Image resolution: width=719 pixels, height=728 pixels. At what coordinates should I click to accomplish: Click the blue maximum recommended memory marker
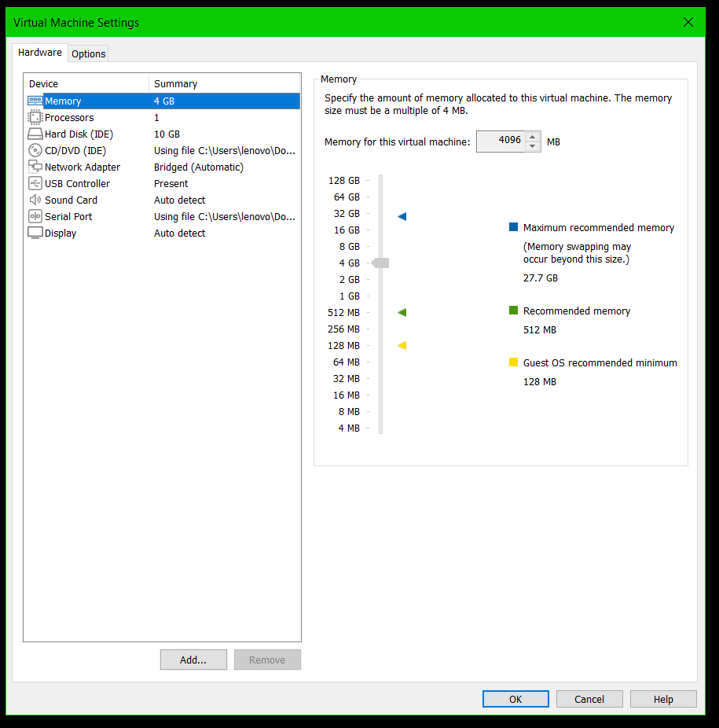tap(402, 216)
